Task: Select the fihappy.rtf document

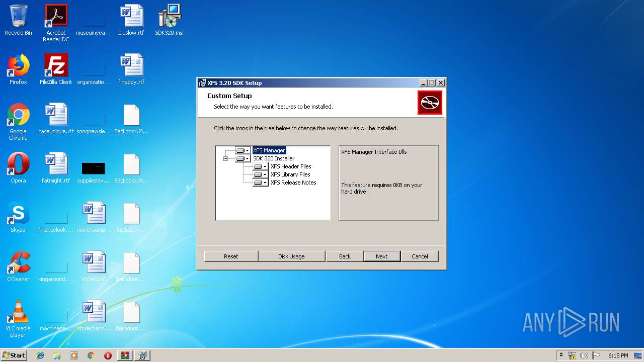Action: click(131, 69)
